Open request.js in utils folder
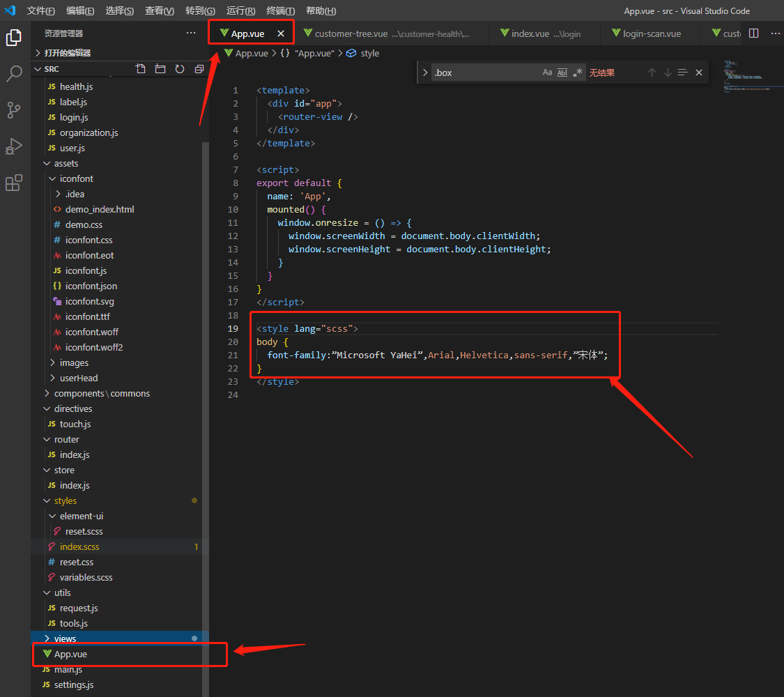The image size is (784, 697). click(120, 608)
